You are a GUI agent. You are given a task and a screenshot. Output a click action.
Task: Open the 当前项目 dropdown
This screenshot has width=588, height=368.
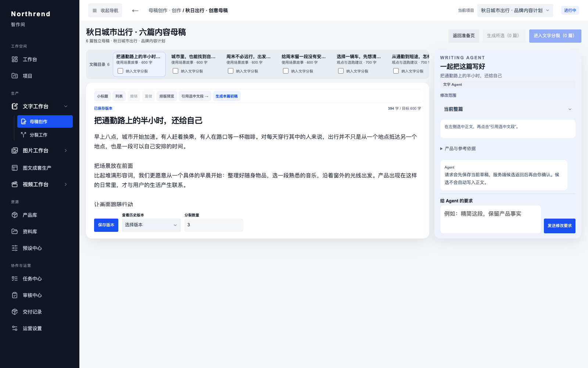click(515, 11)
